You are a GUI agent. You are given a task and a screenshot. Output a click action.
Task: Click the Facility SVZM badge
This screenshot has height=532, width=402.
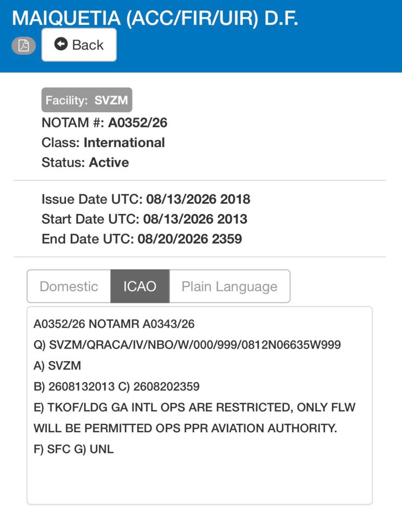click(87, 100)
